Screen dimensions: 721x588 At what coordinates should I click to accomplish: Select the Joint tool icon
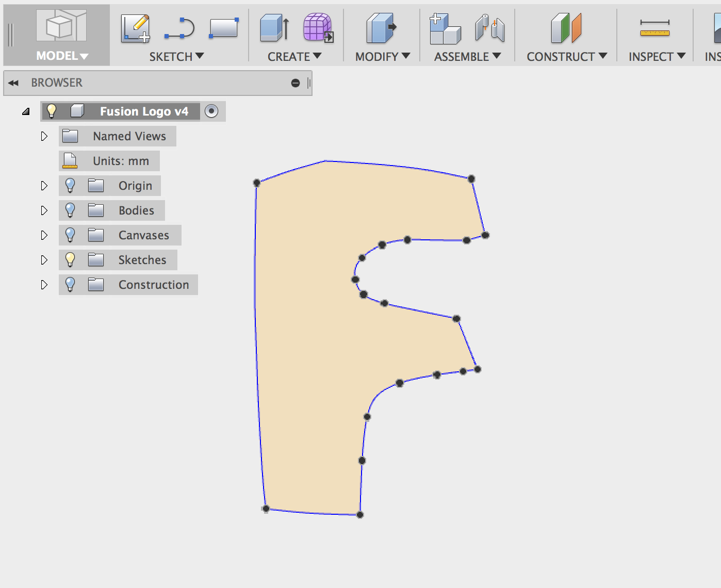(490, 28)
